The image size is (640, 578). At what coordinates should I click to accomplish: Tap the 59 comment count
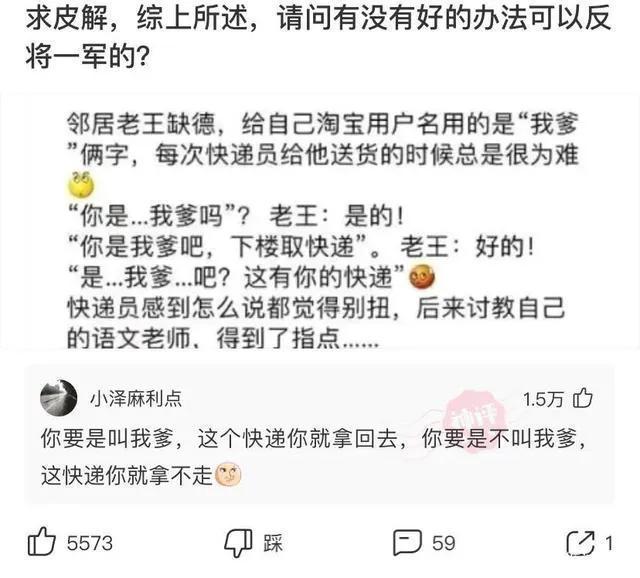pos(444,543)
